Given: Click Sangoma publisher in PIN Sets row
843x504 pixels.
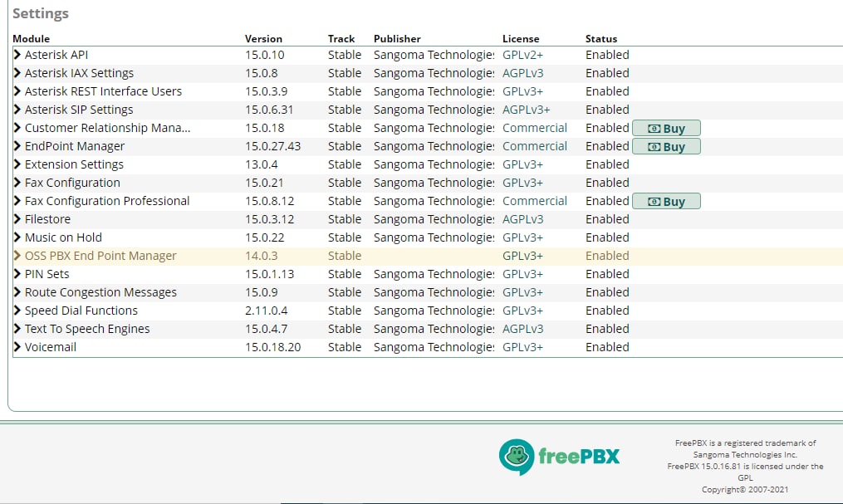Looking at the screenshot, I should [434, 274].
